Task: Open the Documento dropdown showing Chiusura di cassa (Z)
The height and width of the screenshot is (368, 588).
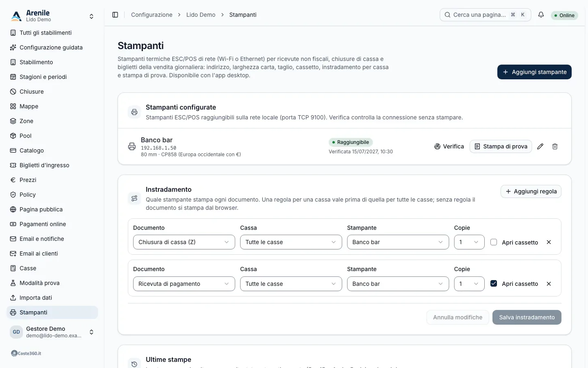Action: (184, 242)
